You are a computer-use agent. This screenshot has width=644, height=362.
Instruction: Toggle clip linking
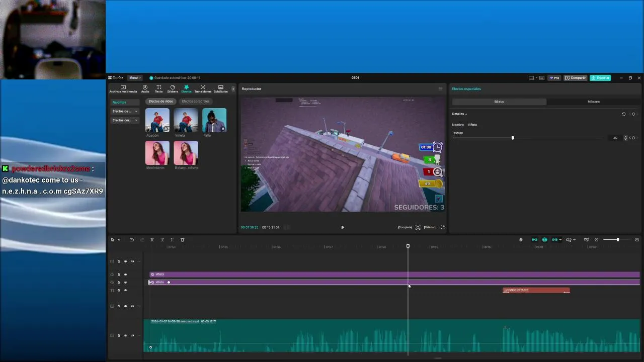click(555, 240)
